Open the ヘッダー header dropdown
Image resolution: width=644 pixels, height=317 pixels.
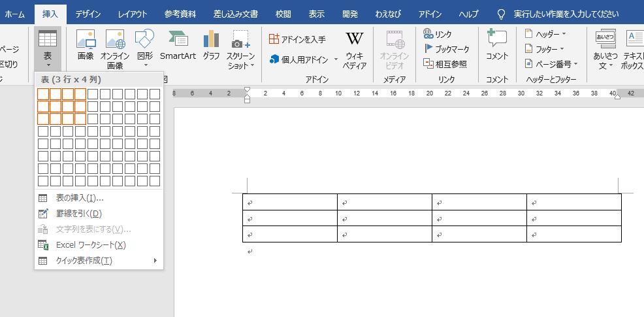(x=545, y=34)
